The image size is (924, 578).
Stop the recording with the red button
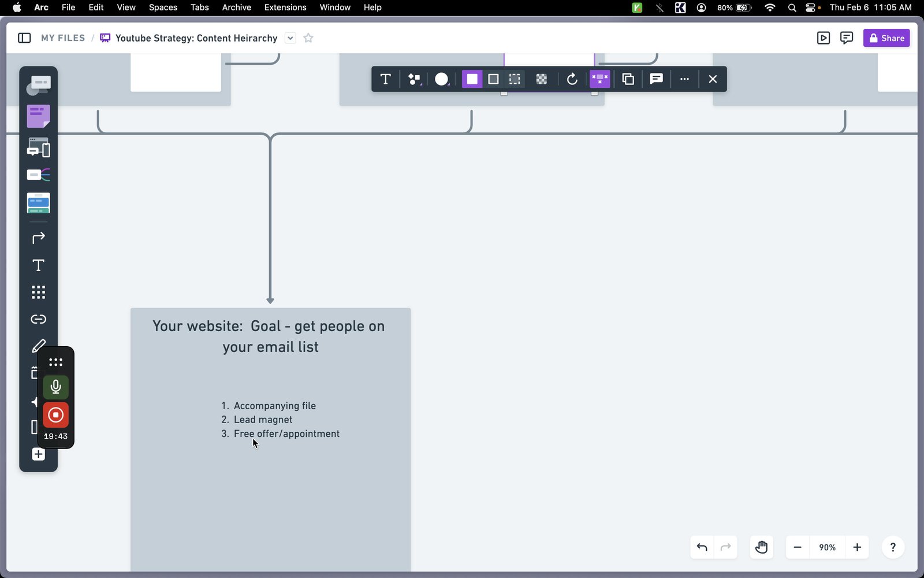click(55, 415)
